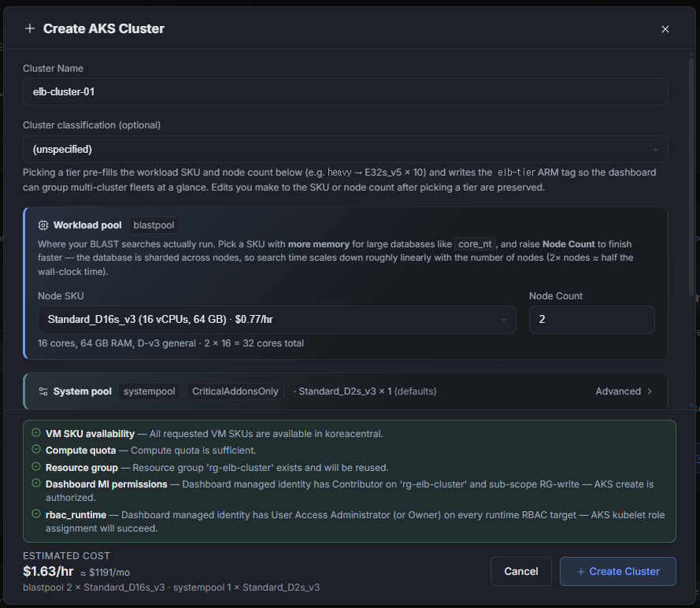Click the 'Cluster classification (optional)' label
This screenshot has height=608, width=700.
coord(91,125)
